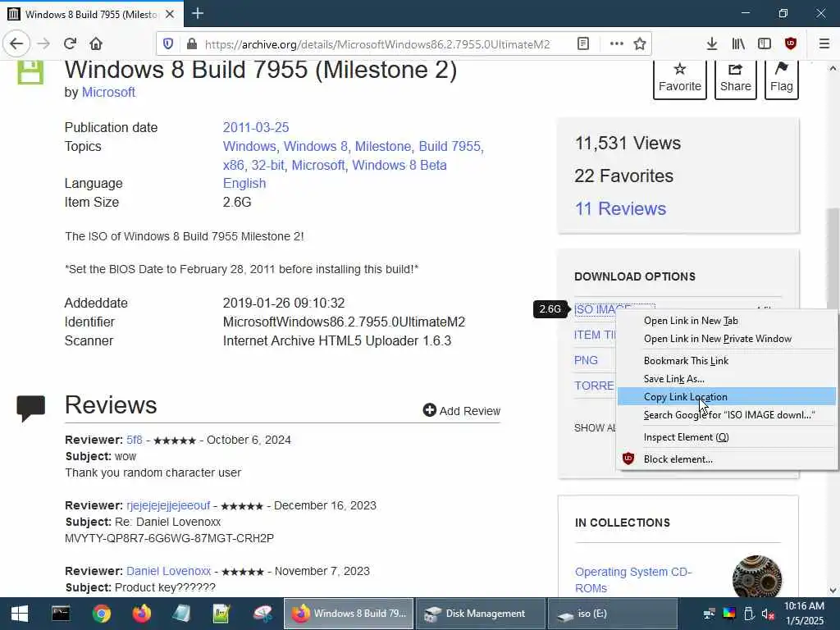Screen dimensions: 840x630
Task: View site security padlock info
Action: 191,43
